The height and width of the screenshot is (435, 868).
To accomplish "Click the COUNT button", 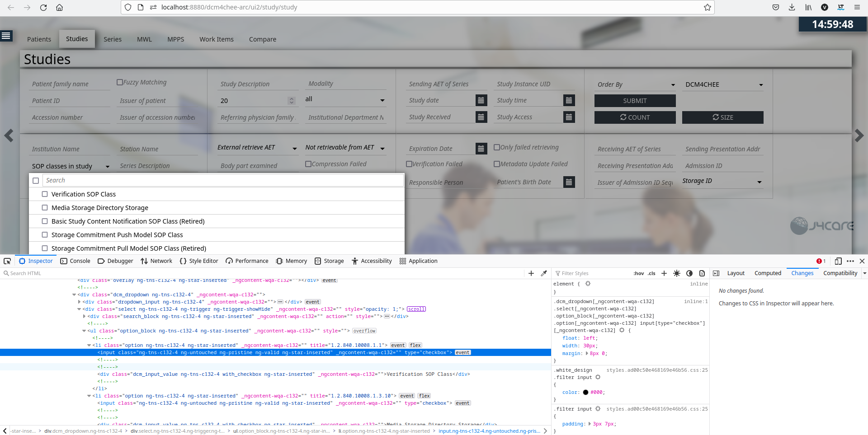I will [635, 117].
